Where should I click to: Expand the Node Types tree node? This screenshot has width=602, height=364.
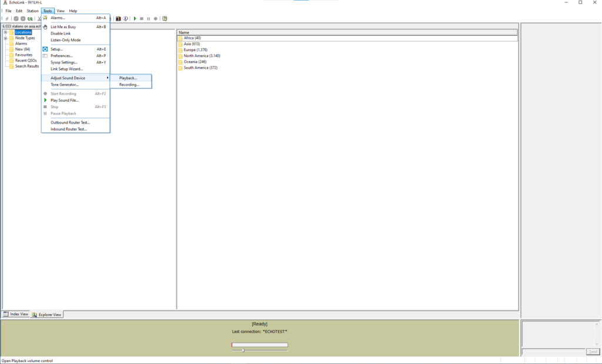[x=5, y=38]
